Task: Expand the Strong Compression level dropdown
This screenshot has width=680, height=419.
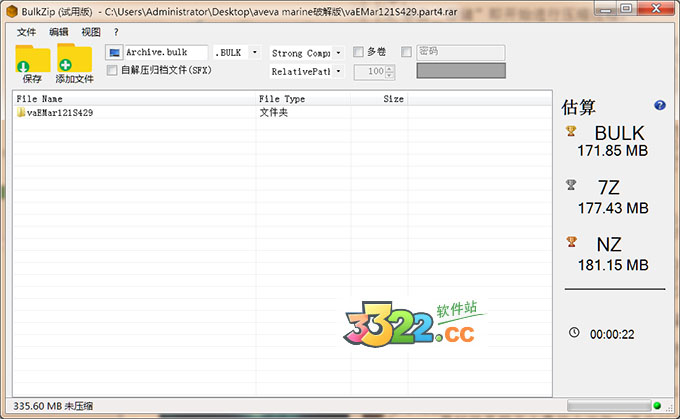Action: point(338,53)
